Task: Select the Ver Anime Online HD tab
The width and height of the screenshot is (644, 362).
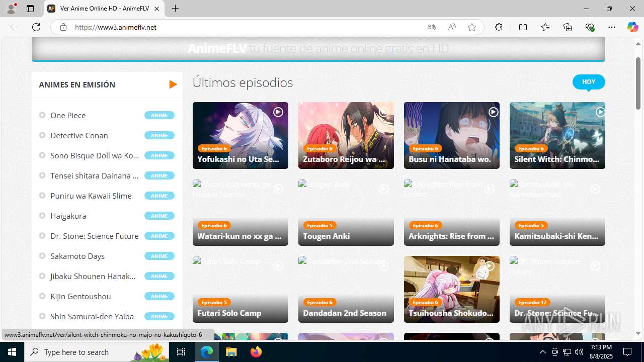Action: point(105,9)
